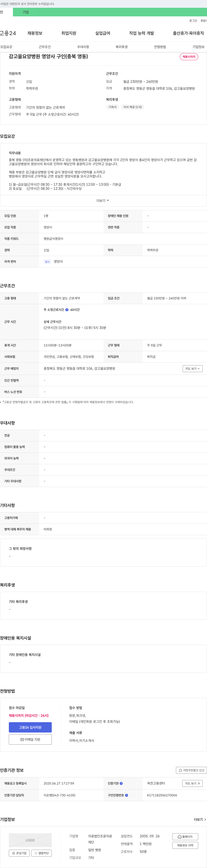
Task: Click the 인증기관 help question icon
Action: (121, 783)
